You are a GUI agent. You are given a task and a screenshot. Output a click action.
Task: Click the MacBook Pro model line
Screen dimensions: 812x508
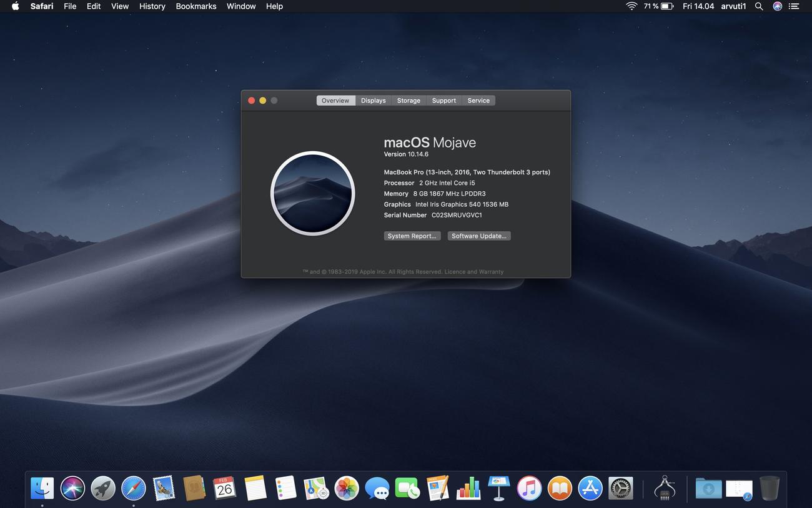click(467, 172)
